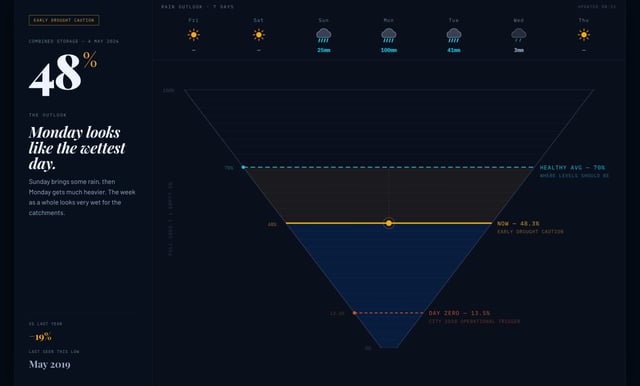Click Friday's sun weather icon
The width and height of the screenshot is (640, 386).
coord(193,35)
